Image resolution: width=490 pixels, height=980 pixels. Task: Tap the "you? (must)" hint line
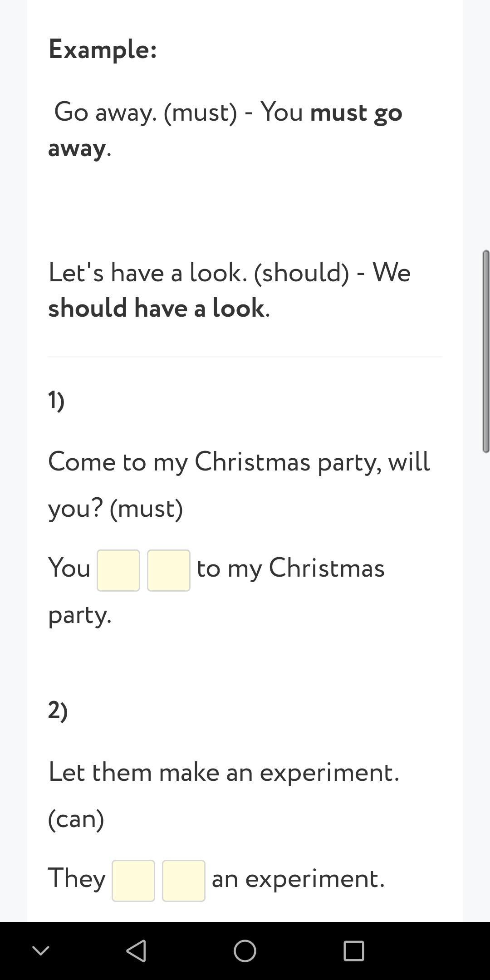tap(116, 509)
